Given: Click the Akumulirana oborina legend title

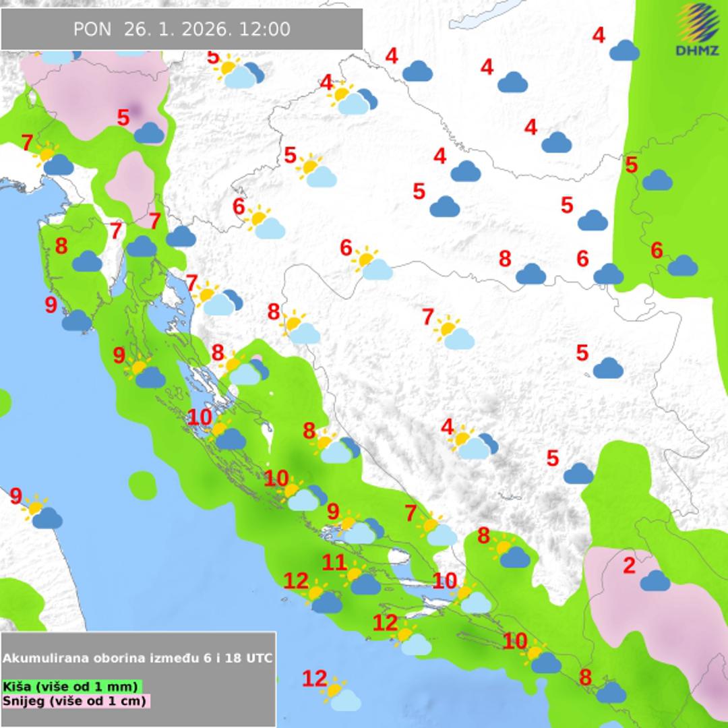Looking at the screenshot, I should 138,658.
